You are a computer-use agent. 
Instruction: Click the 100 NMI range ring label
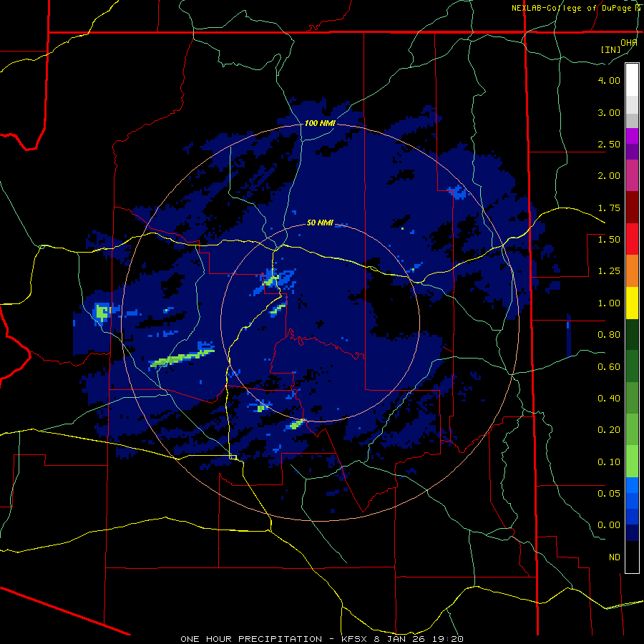(x=320, y=123)
